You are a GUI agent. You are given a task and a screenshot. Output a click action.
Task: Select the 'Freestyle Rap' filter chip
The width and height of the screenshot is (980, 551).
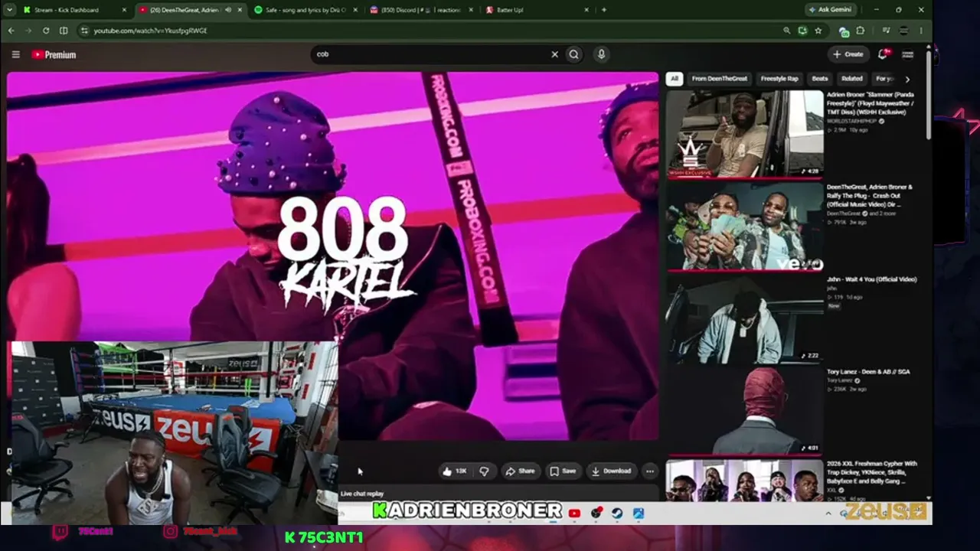779,79
